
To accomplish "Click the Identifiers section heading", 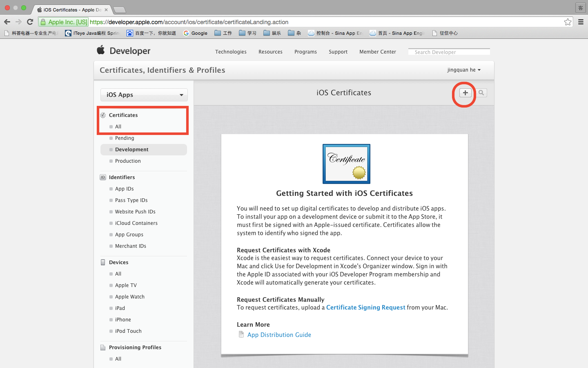I will pos(122,177).
